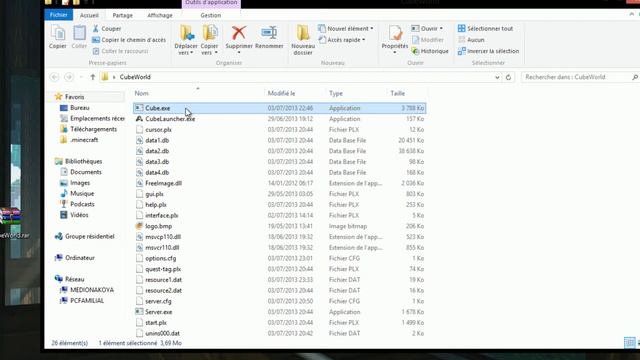The height and width of the screenshot is (360, 640).
Task: Switch to Gestion tab
Action: tap(211, 15)
